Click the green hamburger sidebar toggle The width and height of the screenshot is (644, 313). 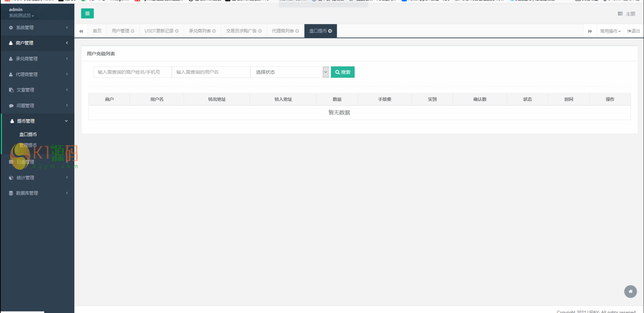[x=87, y=14]
